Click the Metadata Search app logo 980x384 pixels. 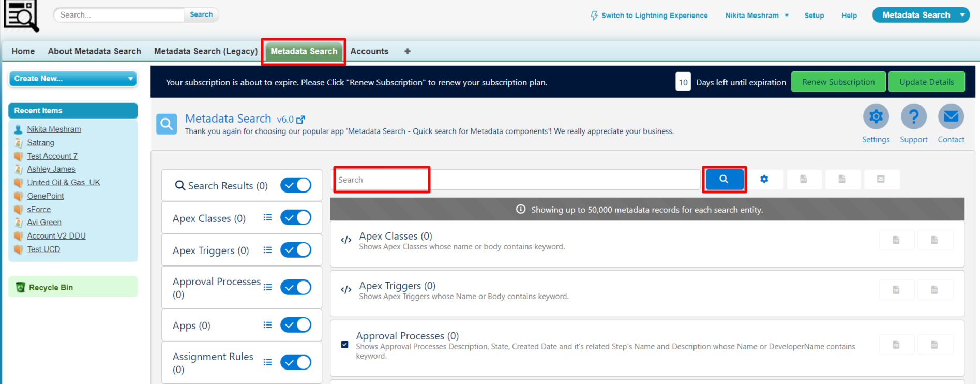pyautogui.click(x=21, y=16)
